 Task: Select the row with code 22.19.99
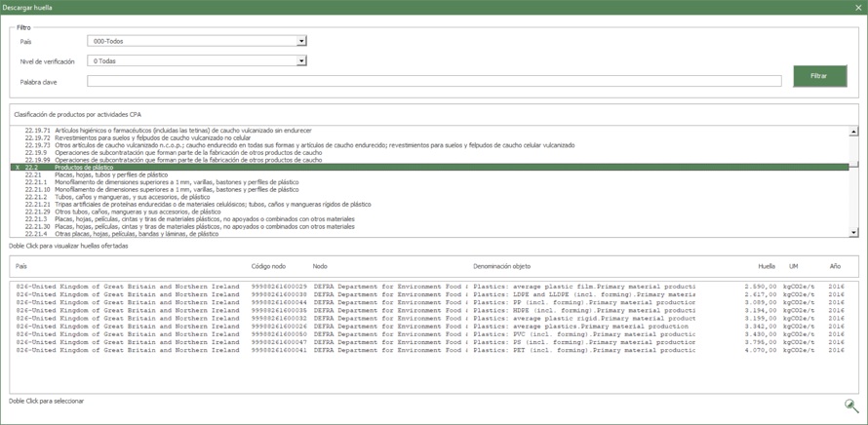pos(429,160)
